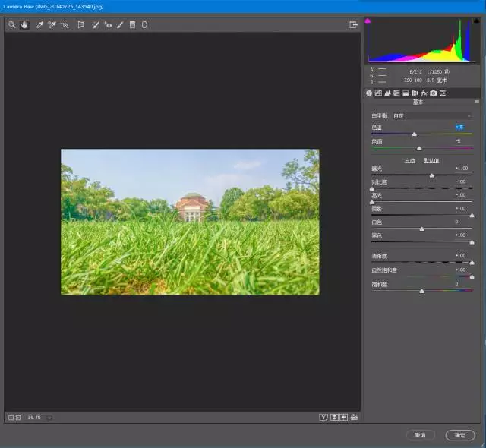Choose the Color Sampler tool

coord(52,25)
